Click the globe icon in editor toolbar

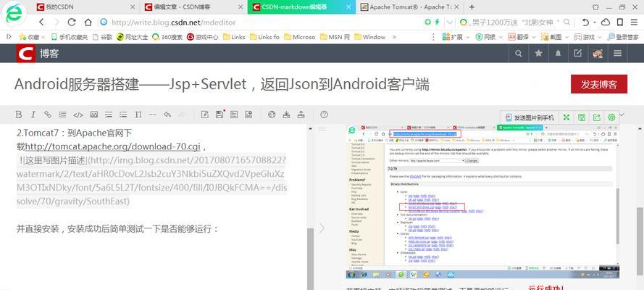271,115
